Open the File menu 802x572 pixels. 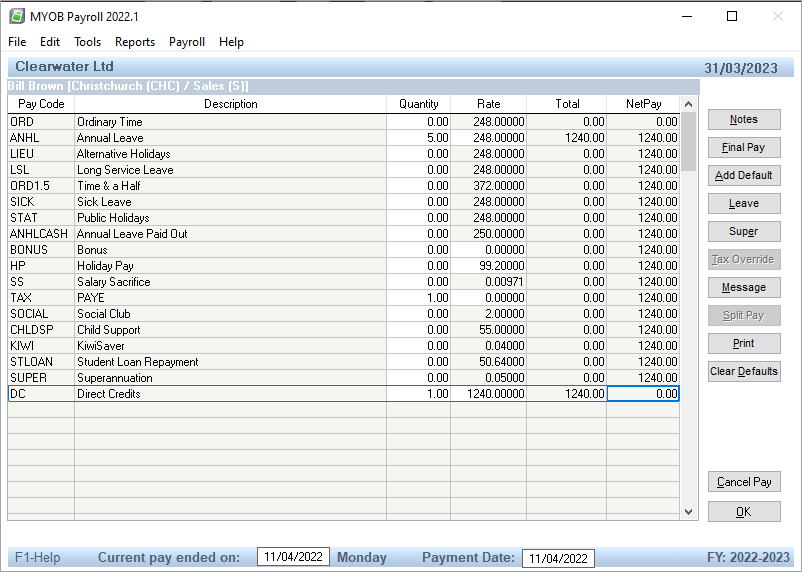(x=17, y=42)
